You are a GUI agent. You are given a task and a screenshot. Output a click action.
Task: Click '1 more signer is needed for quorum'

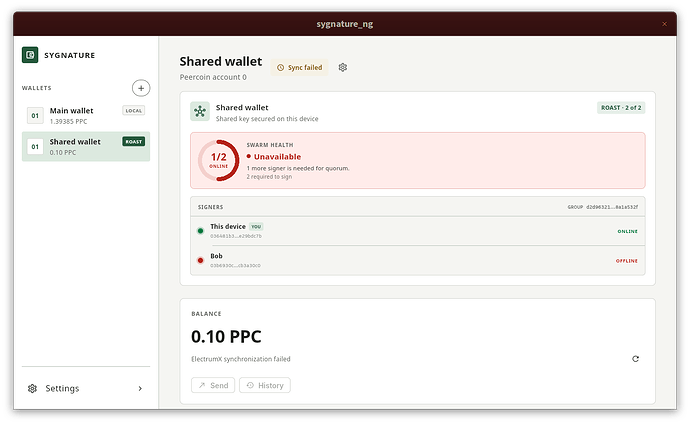pyautogui.click(x=298, y=168)
